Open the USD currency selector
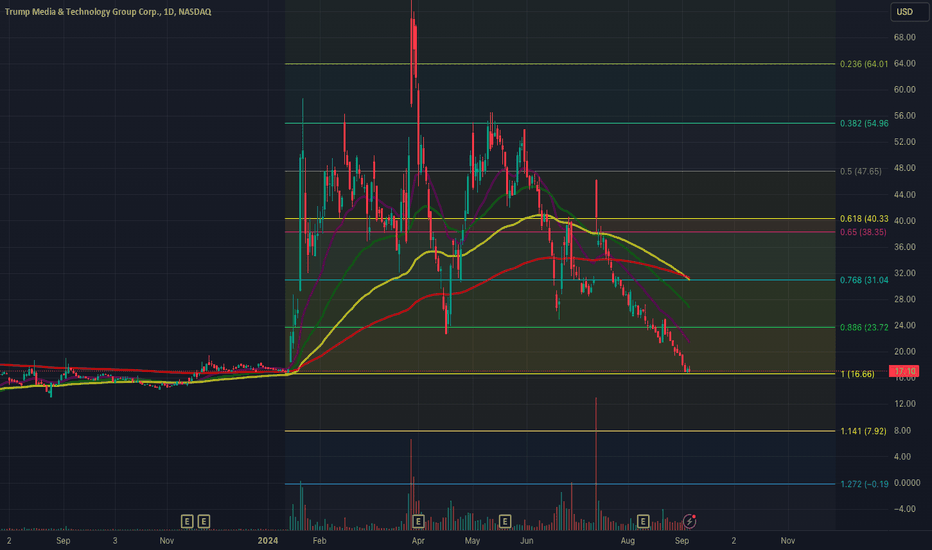932x550 pixels. (909, 12)
